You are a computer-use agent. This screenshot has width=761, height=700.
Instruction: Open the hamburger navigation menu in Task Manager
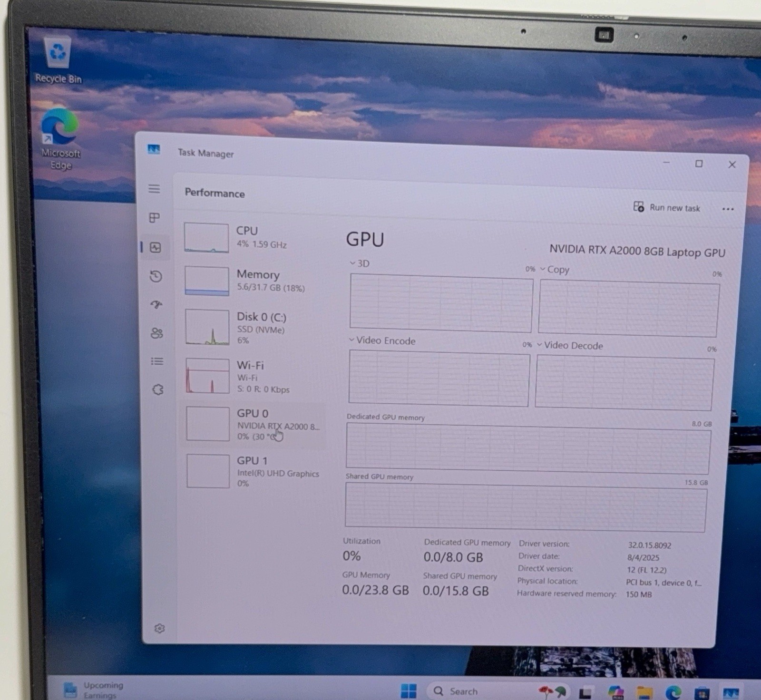[x=154, y=189]
